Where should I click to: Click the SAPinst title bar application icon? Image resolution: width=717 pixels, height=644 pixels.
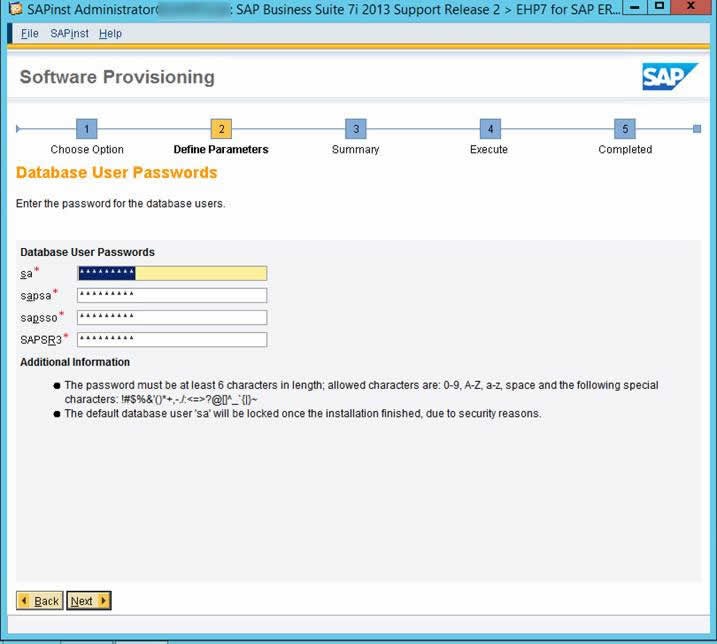(x=16, y=8)
